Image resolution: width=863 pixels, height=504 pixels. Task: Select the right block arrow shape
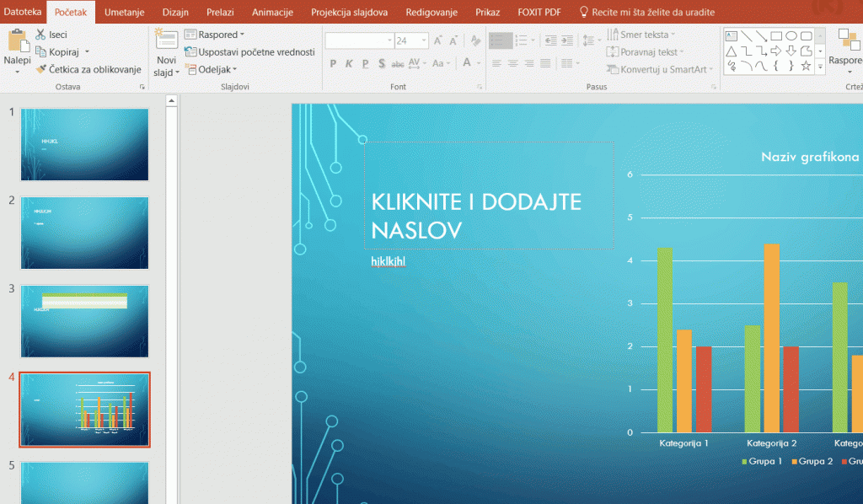click(x=776, y=51)
